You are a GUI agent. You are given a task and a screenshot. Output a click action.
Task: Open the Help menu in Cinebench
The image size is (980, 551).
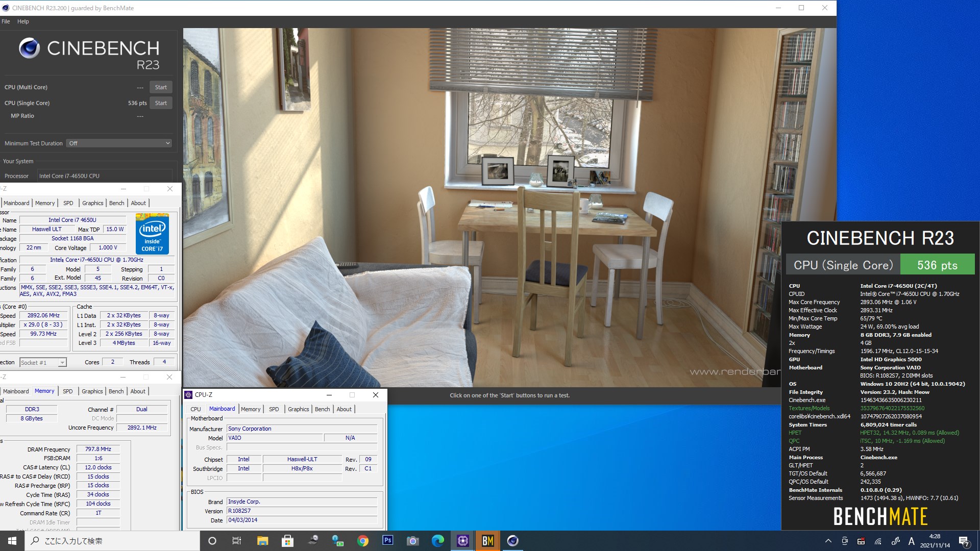pos(23,21)
